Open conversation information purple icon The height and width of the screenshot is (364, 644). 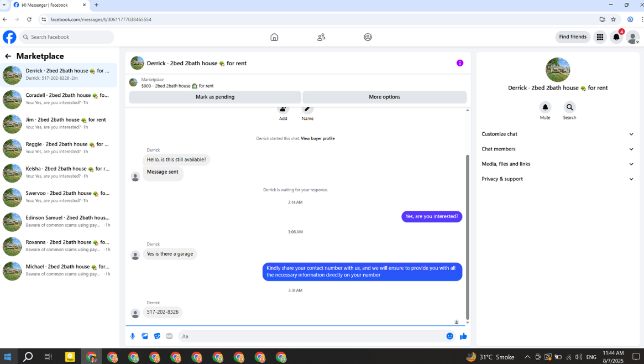point(459,63)
